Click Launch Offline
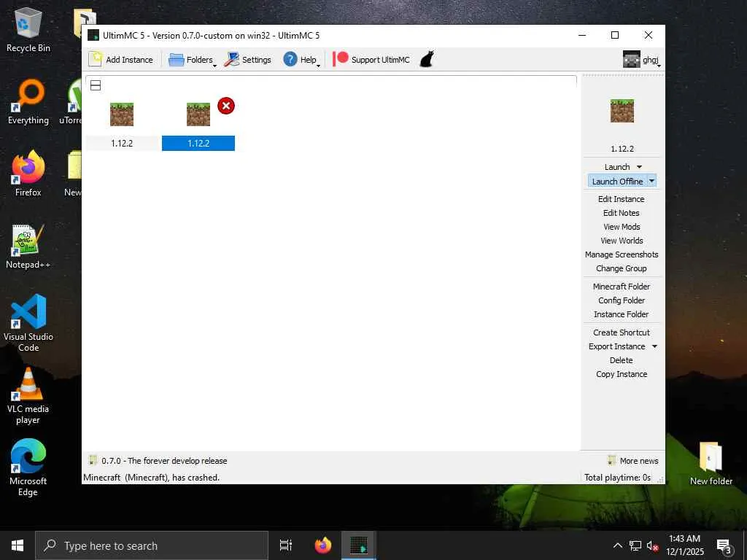The width and height of the screenshot is (747, 560). [x=617, y=182]
